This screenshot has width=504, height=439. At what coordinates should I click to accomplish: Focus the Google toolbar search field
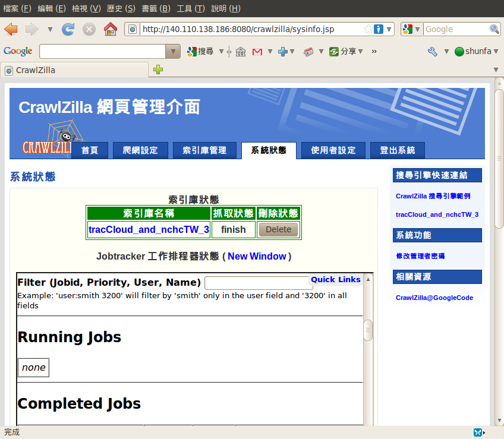pos(103,52)
